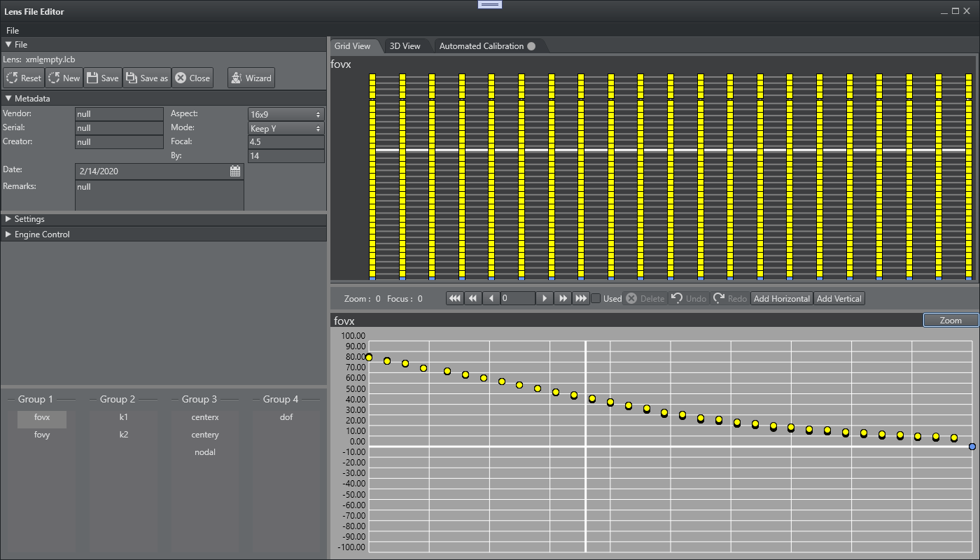Image resolution: width=980 pixels, height=560 pixels.
Task: Open the Aspect 16x9 dropdown
Action: click(286, 114)
